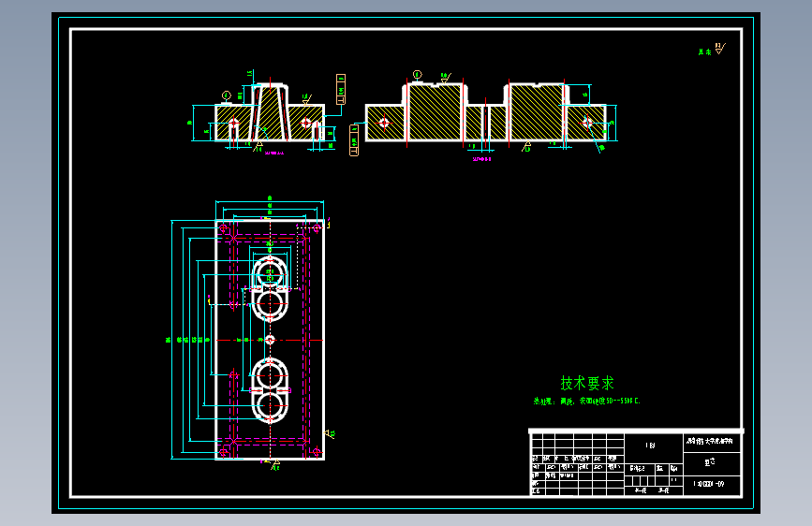Select the lower orange geometric tolerance frame
Viewport: 812px width, 526px height.
(354, 139)
